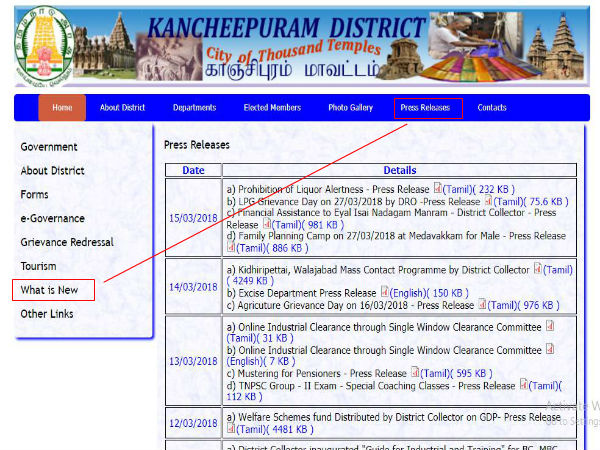Screen dimensions: 600x450
Task: Open About District in top navigation bar
Action: pyautogui.click(x=122, y=108)
